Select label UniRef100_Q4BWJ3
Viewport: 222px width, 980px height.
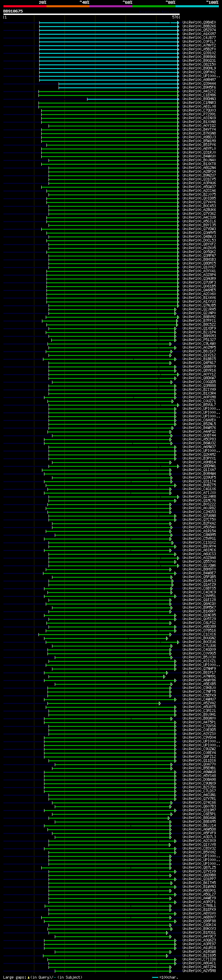click(x=199, y=236)
